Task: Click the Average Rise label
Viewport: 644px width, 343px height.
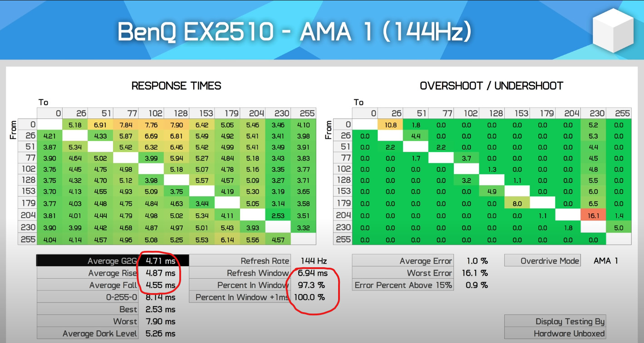Action: click(x=112, y=273)
